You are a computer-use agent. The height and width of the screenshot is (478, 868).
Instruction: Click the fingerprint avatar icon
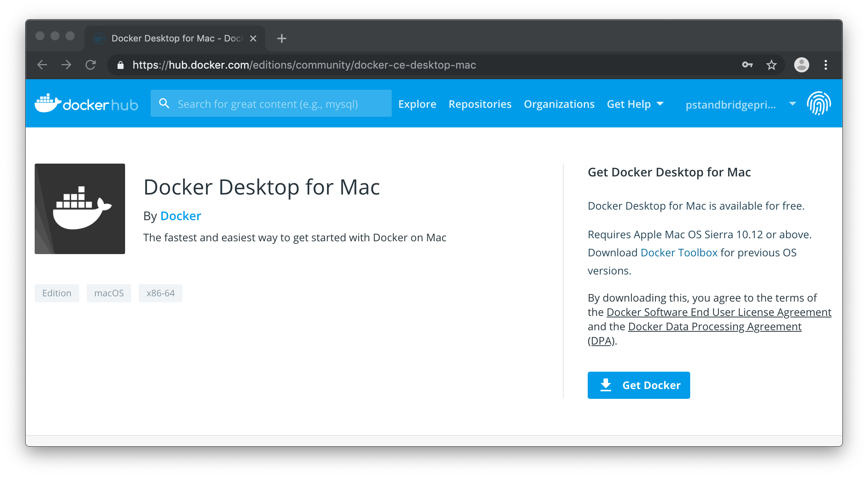[819, 103]
